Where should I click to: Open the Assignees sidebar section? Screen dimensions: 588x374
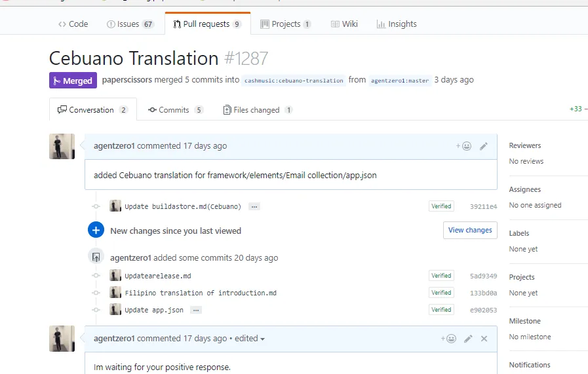pos(525,189)
